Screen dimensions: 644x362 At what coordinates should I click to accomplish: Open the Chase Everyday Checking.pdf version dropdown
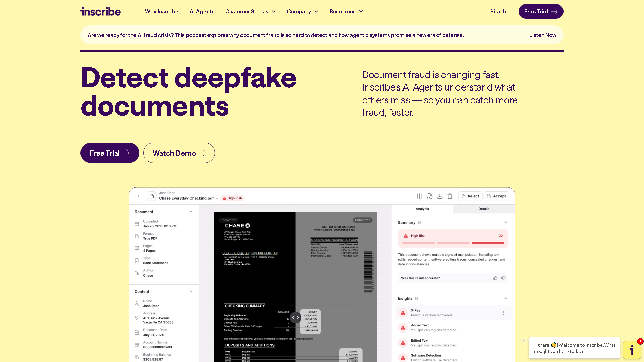click(217, 198)
